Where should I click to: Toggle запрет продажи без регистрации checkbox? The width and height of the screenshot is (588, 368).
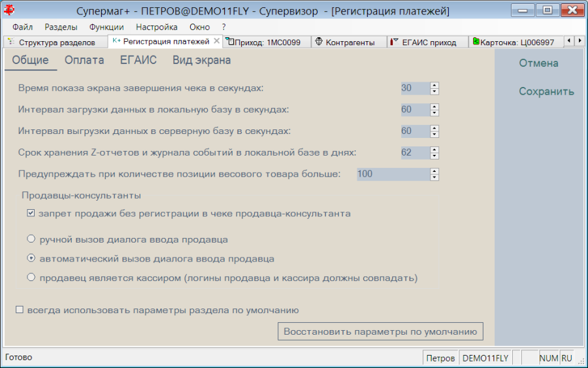[x=31, y=213]
